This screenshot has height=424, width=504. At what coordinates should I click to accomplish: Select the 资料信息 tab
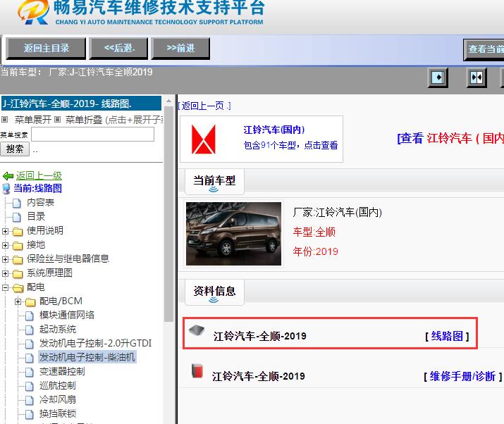(214, 292)
